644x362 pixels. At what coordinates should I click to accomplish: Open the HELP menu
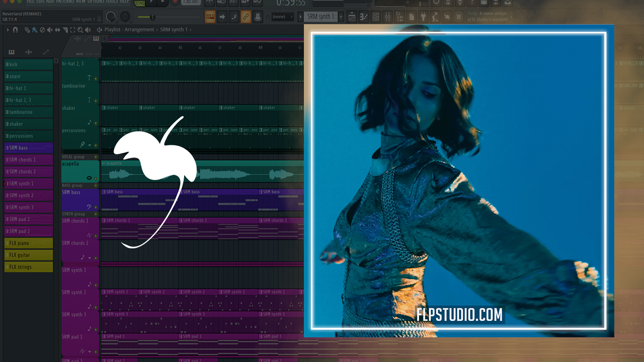tap(124, 2)
